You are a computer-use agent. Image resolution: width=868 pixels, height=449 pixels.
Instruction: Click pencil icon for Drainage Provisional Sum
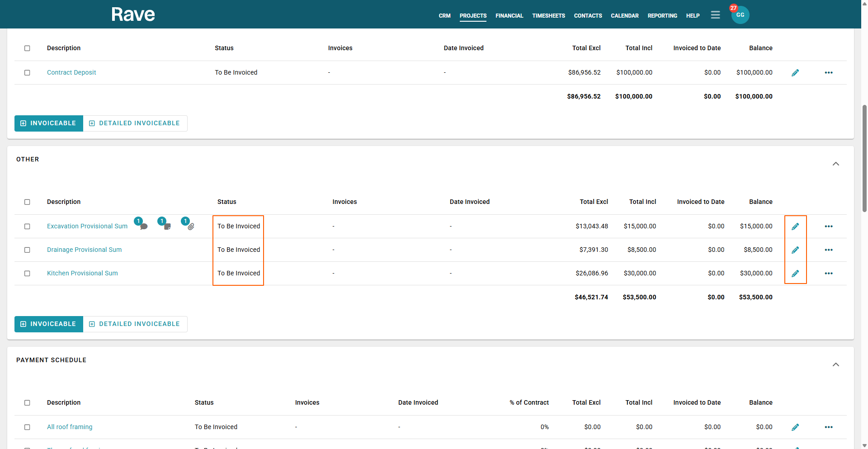(795, 250)
